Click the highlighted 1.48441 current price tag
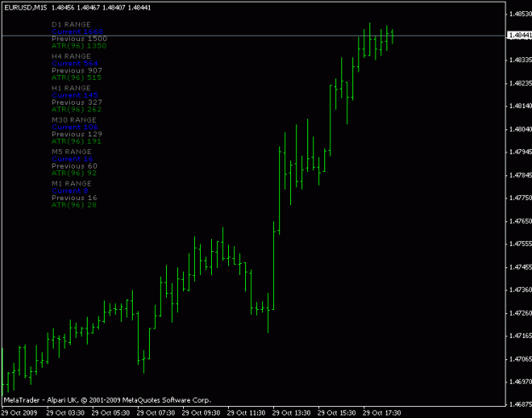 519,35
